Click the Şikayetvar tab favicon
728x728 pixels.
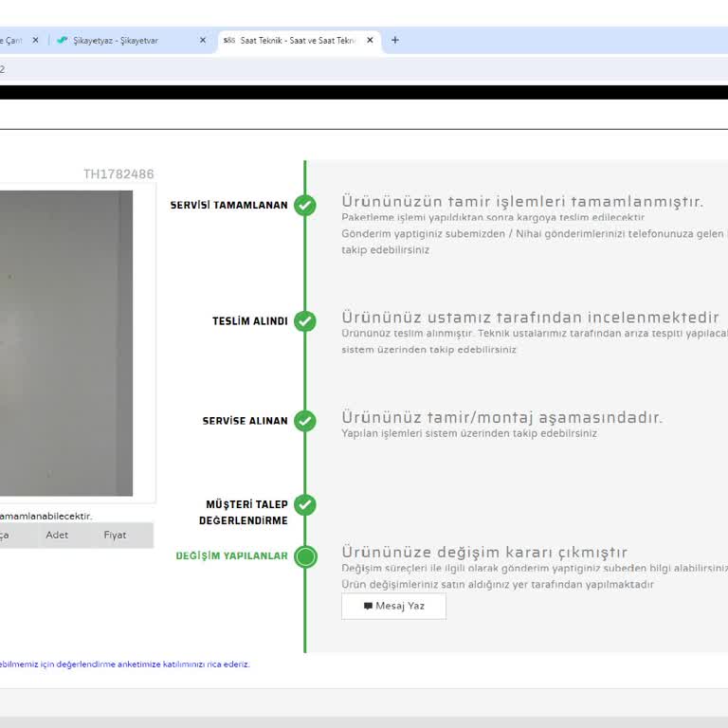click(63, 41)
